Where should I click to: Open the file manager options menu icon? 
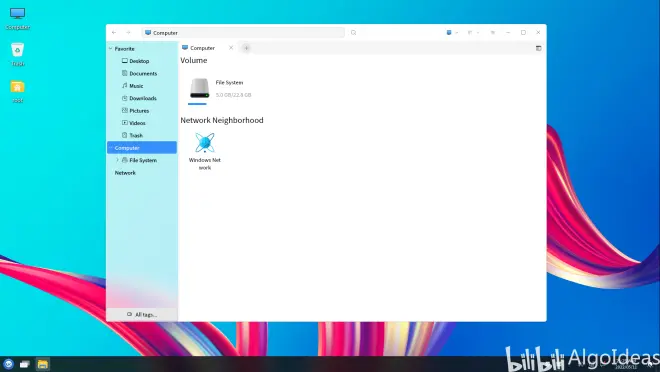(x=492, y=32)
